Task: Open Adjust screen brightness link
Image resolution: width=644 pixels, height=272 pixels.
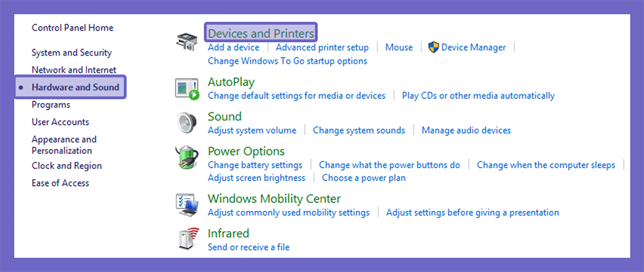Action: 256,178
